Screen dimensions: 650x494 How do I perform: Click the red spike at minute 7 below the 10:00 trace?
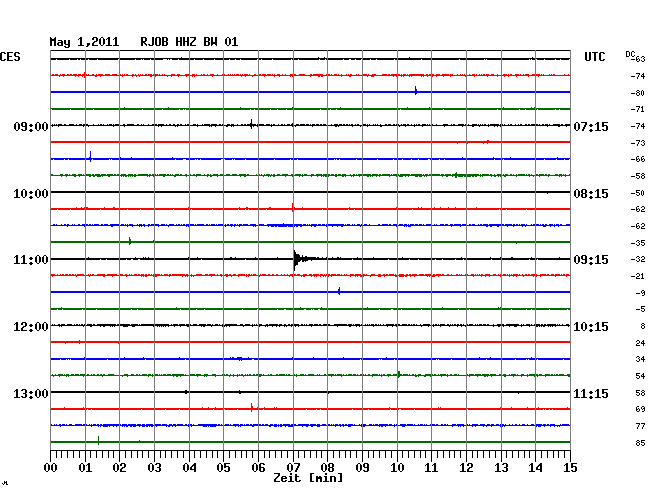293,208
